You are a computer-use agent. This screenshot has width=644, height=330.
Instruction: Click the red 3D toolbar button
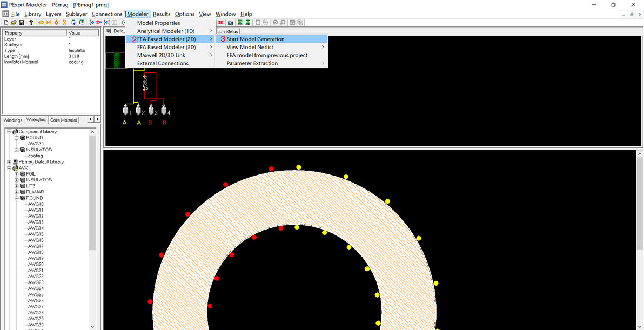(x=220, y=23)
